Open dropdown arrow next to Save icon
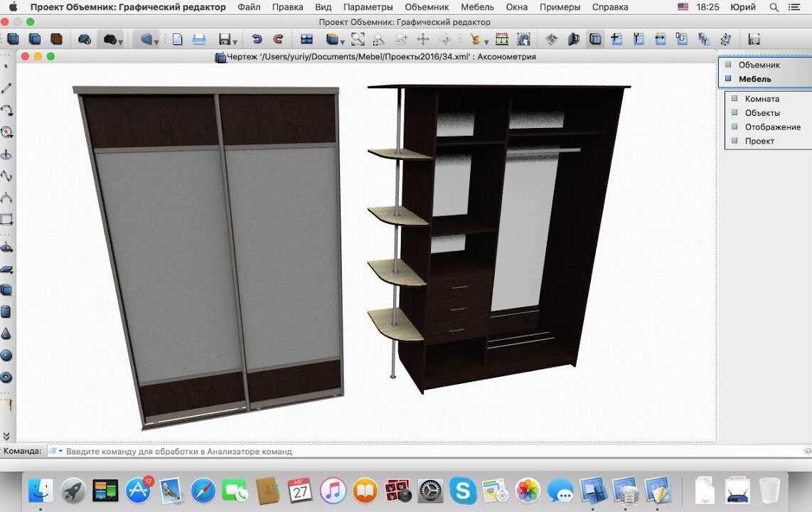The width and height of the screenshot is (812, 512). (x=235, y=41)
